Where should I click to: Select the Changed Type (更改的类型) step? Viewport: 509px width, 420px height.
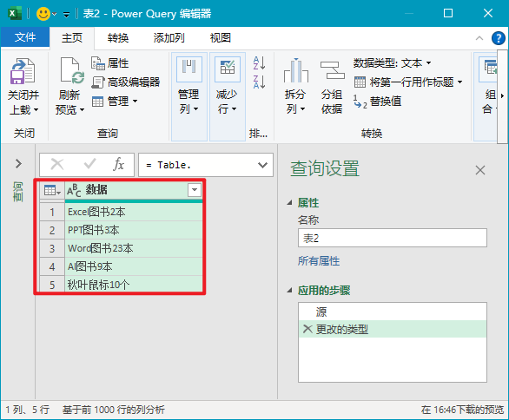pos(392,329)
